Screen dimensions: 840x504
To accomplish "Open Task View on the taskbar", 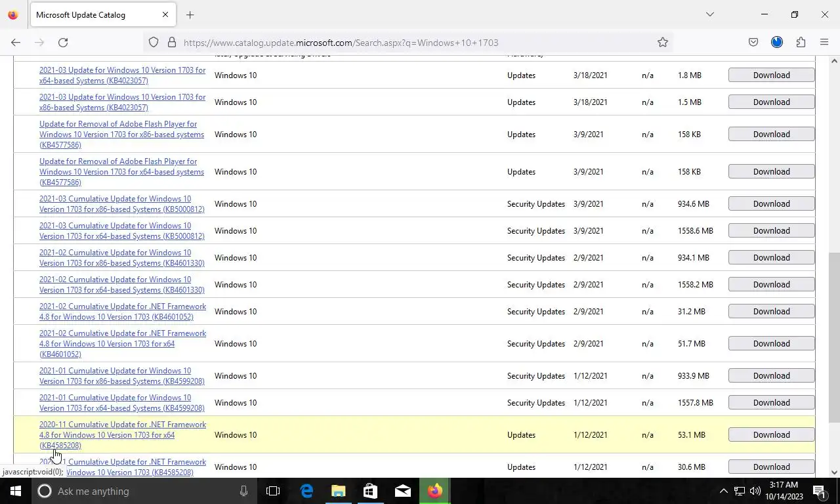I will 273,491.
